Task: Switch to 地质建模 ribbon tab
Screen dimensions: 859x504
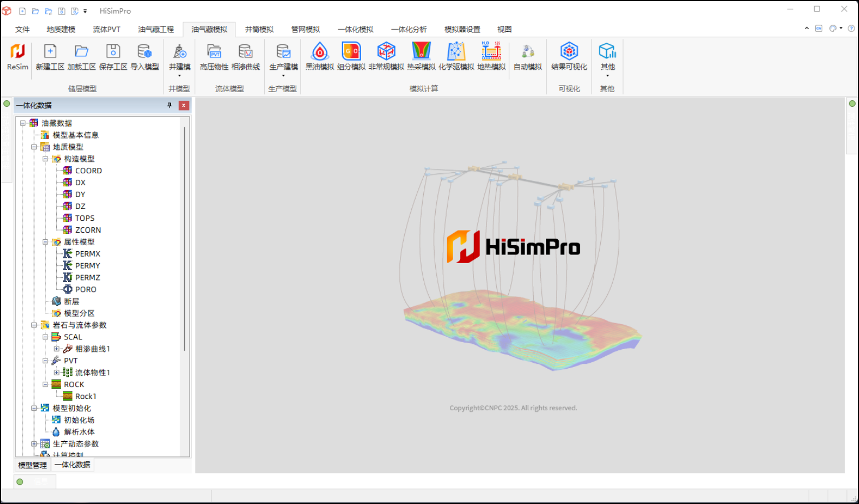Action: click(x=61, y=29)
